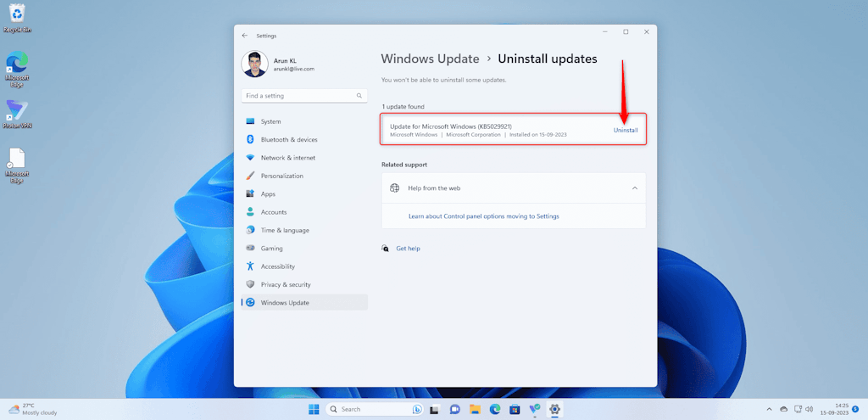868x420 pixels.
Task: Collapse the Help from the web section
Action: 634,188
